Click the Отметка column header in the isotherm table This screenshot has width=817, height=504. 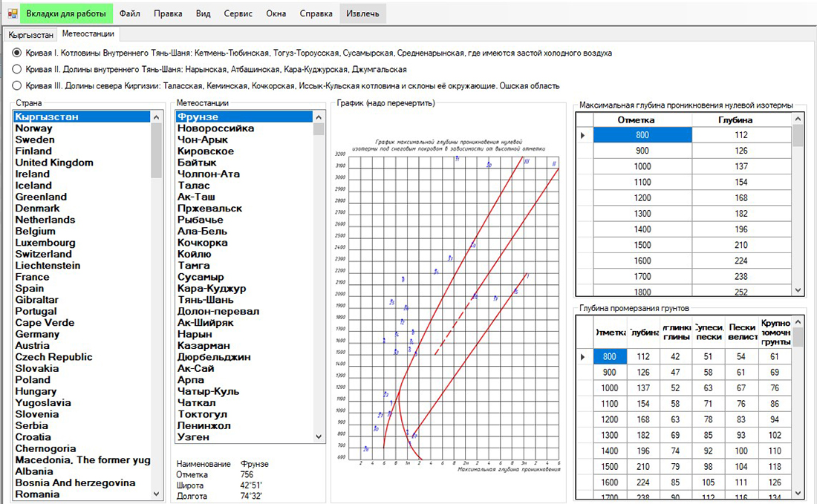[x=642, y=120]
